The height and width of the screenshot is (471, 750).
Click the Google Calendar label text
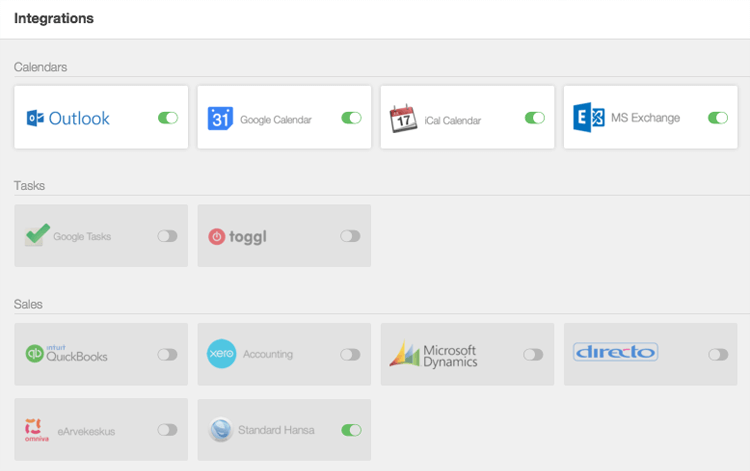(x=276, y=120)
